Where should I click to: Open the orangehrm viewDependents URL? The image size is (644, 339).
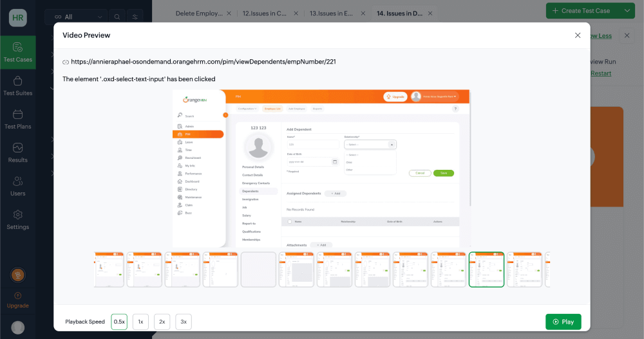coord(204,62)
